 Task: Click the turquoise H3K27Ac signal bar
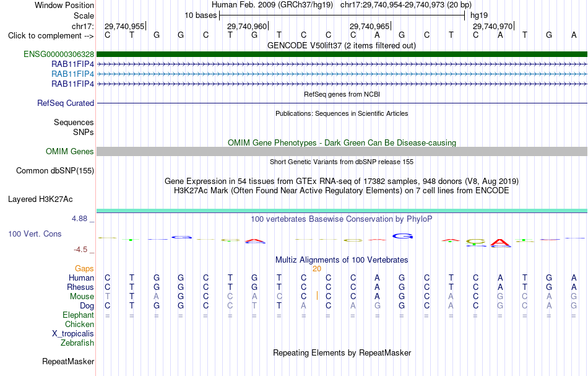342,211
